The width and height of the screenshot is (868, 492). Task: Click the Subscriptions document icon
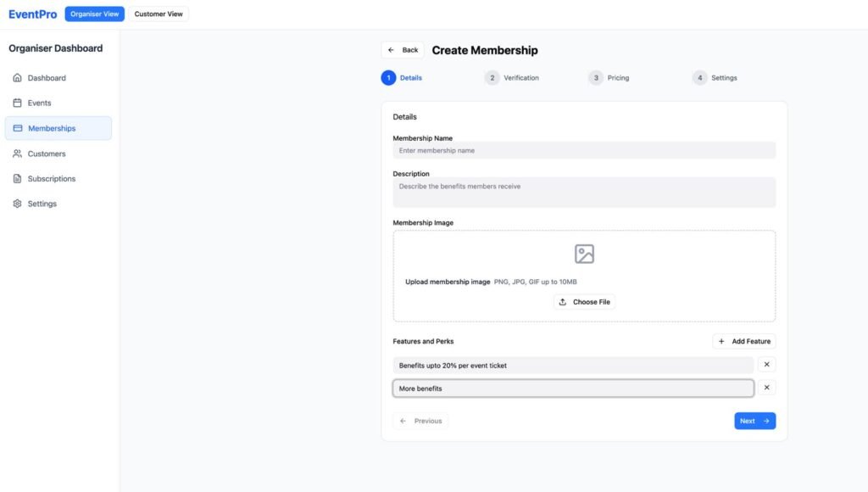[x=17, y=179]
